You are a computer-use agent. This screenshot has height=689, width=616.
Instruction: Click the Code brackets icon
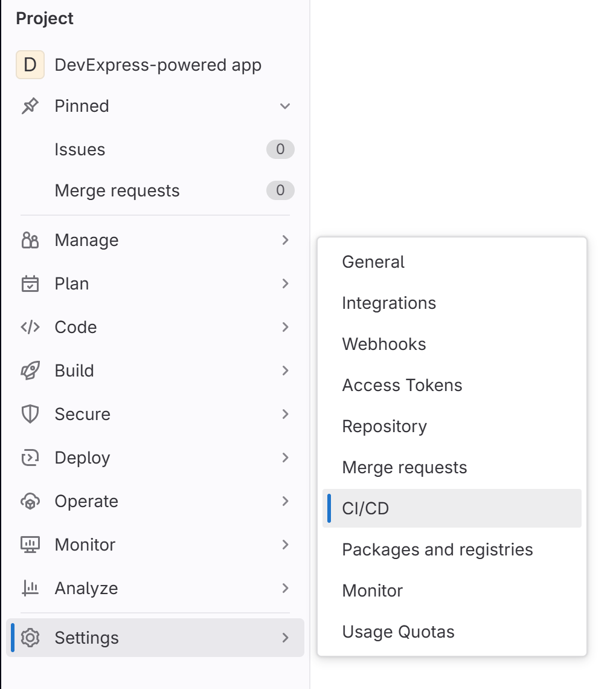coord(30,328)
